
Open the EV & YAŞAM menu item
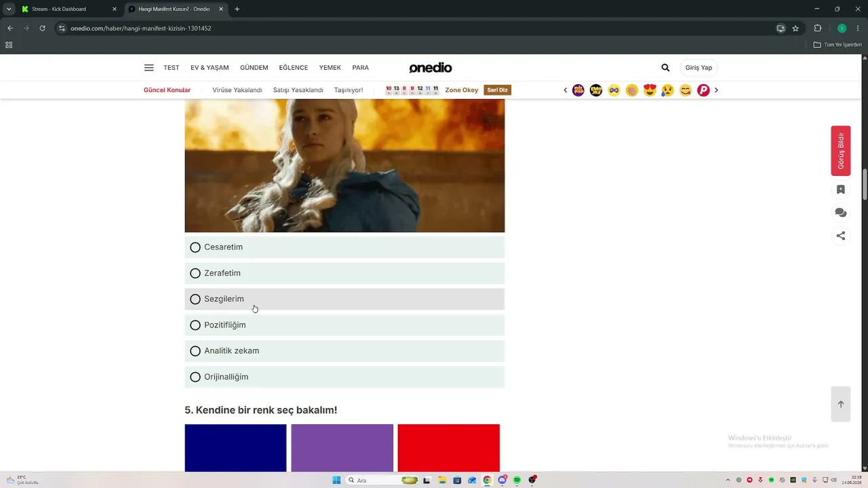pos(210,68)
